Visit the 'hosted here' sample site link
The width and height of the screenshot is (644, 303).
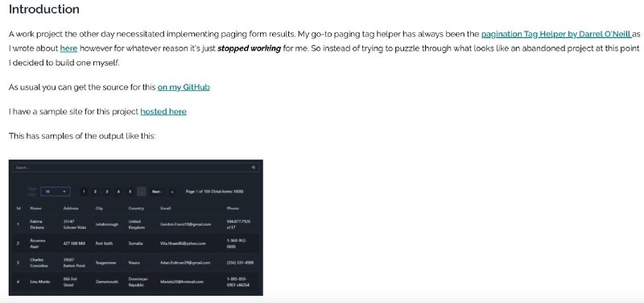click(163, 111)
